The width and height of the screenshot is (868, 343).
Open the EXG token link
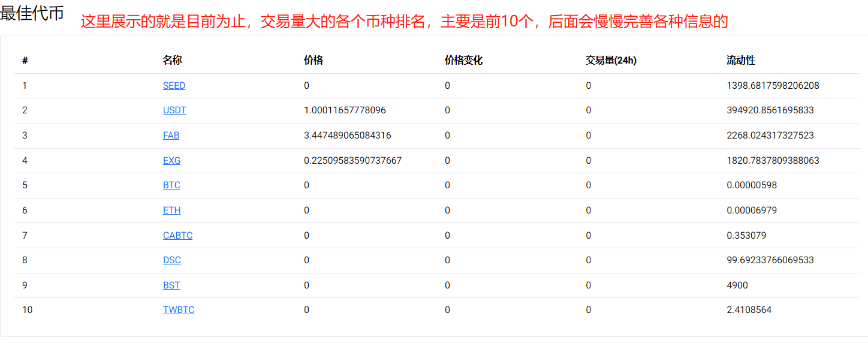171,161
